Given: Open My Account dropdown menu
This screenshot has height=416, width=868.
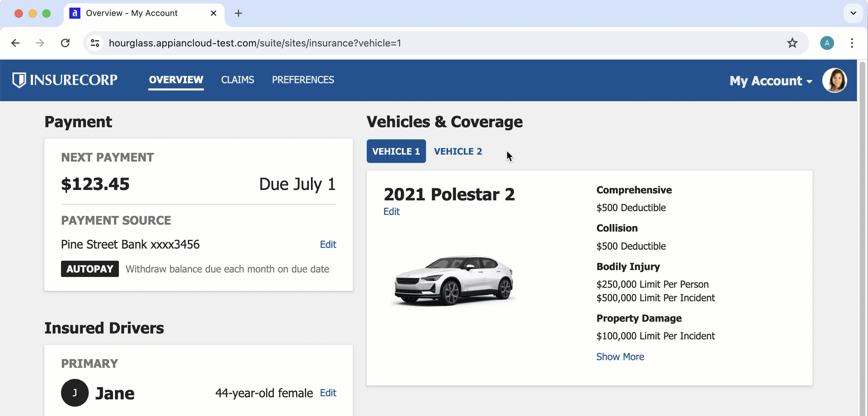Looking at the screenshot, I should pyautogui.click(x=770, y=80).
